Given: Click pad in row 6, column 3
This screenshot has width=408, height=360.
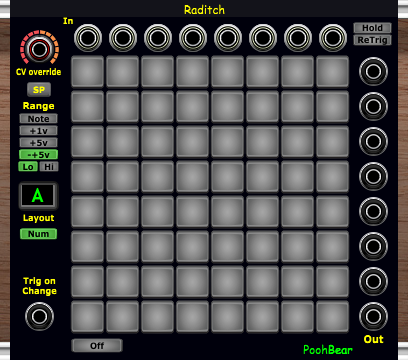Looking at the screenshot, I should pyautogui.click(x=157, y=246).
